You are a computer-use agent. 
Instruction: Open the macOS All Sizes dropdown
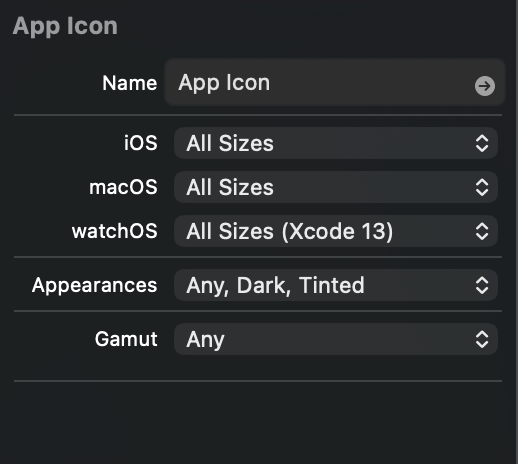click(336, 187)
